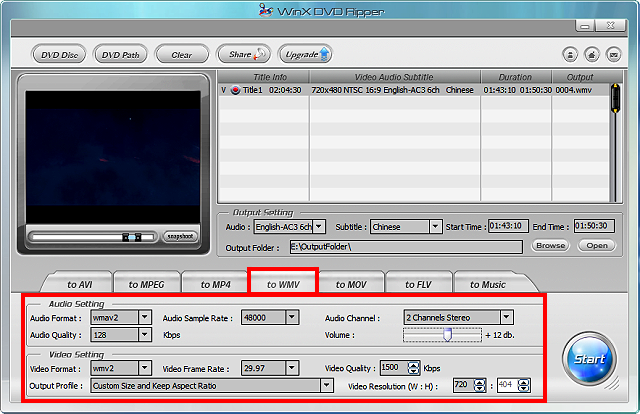The height and width of the screenshot is (414, 640).
Task: Select the start trim marker on preview bar
Action: (x=126, y=237)
